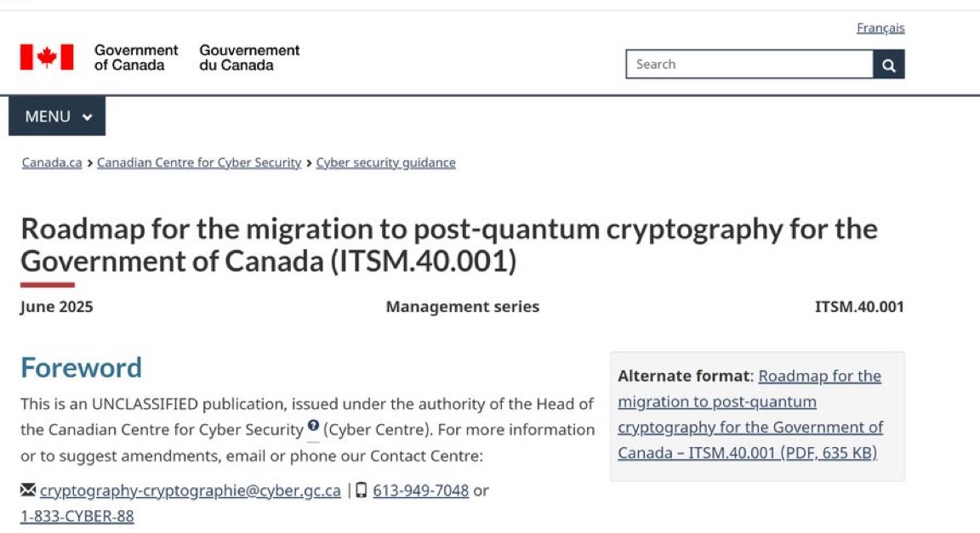Screen dimensions: 980x533
Task: Expand the MENU dropdown
Action: tap(57, 116)
